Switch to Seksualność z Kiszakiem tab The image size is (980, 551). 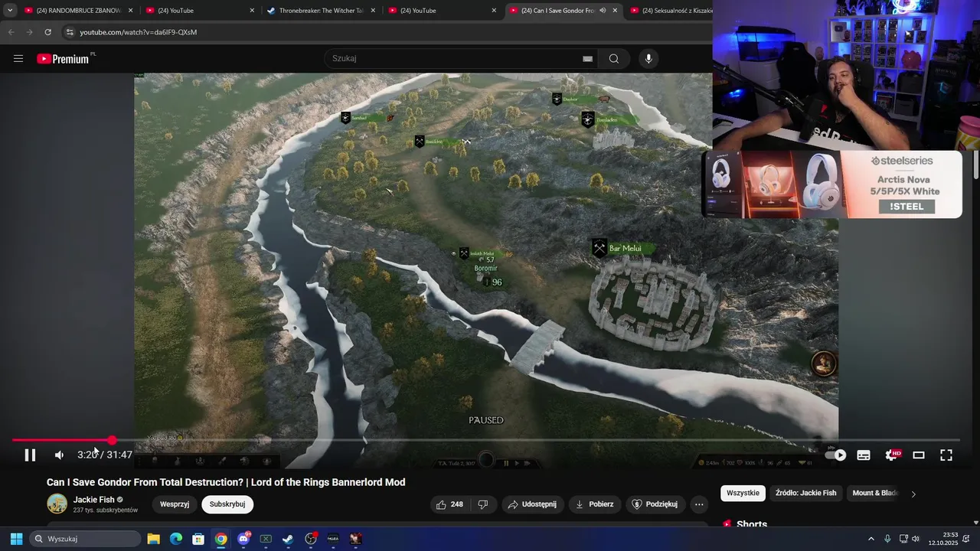(671, 11)
